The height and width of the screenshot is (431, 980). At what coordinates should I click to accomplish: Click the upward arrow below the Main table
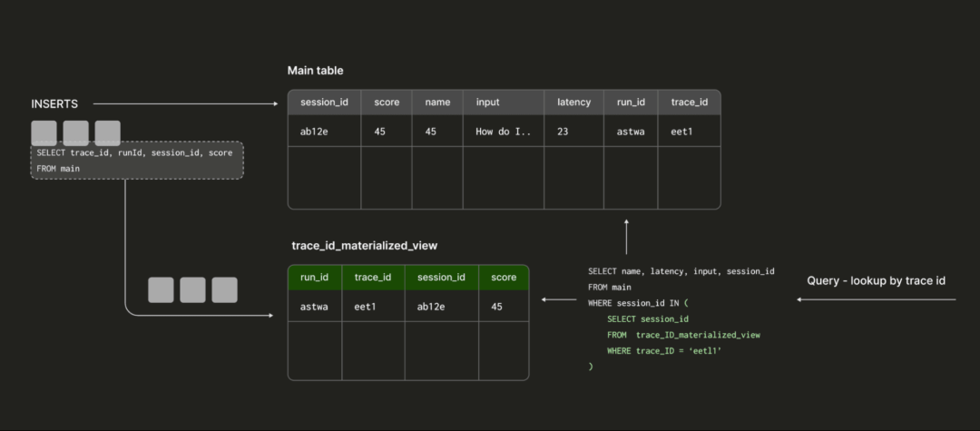[x=626, y=235]
